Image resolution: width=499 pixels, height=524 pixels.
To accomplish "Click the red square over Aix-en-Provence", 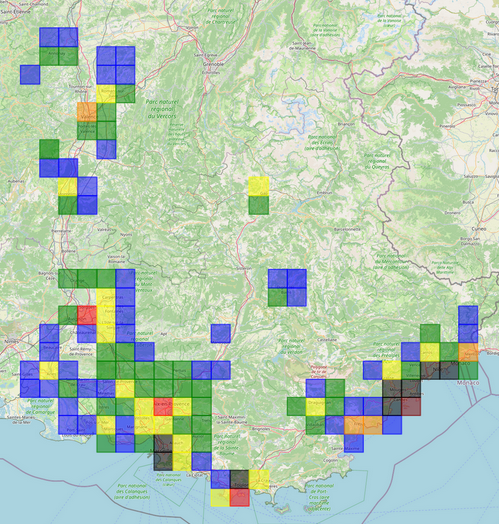I will (x=163, y=407).
